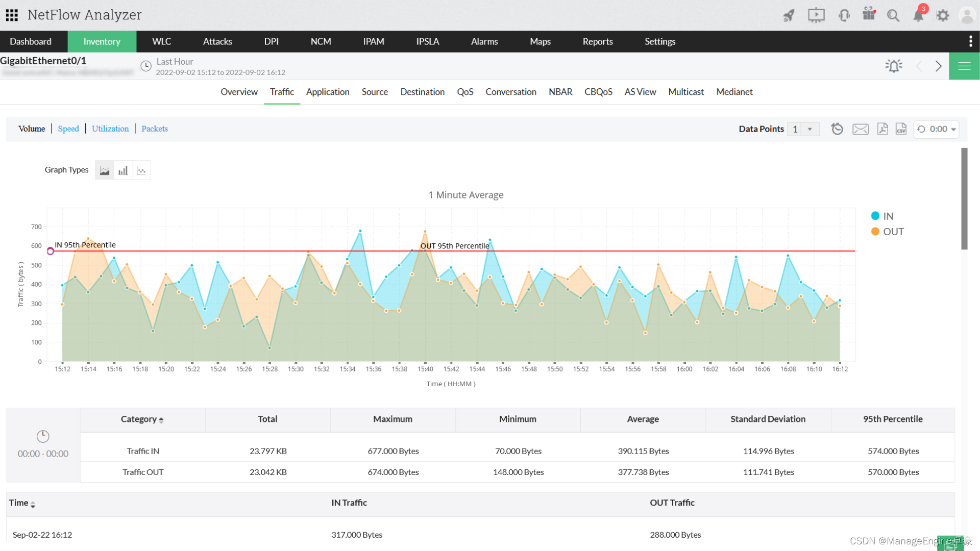Click the schedule report clock icon
Image resolution: width=980 pixels, height=551 pixels.
pos(837,129)
